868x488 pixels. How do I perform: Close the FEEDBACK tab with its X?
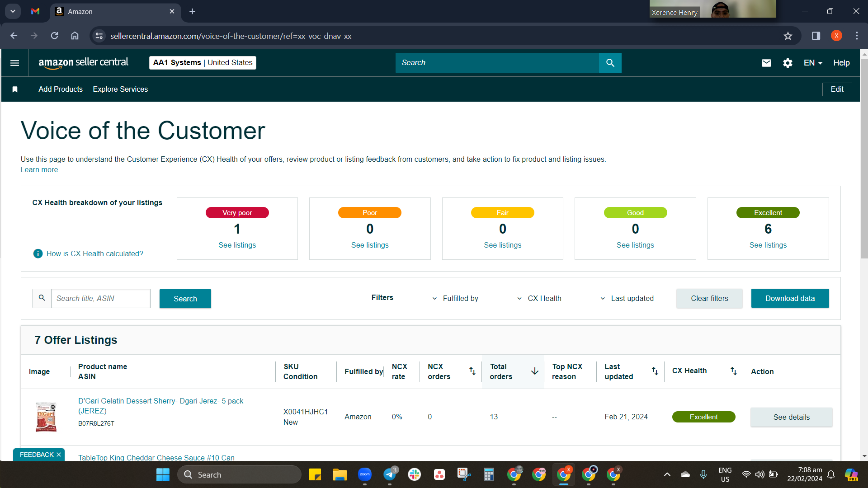[59, 455]
